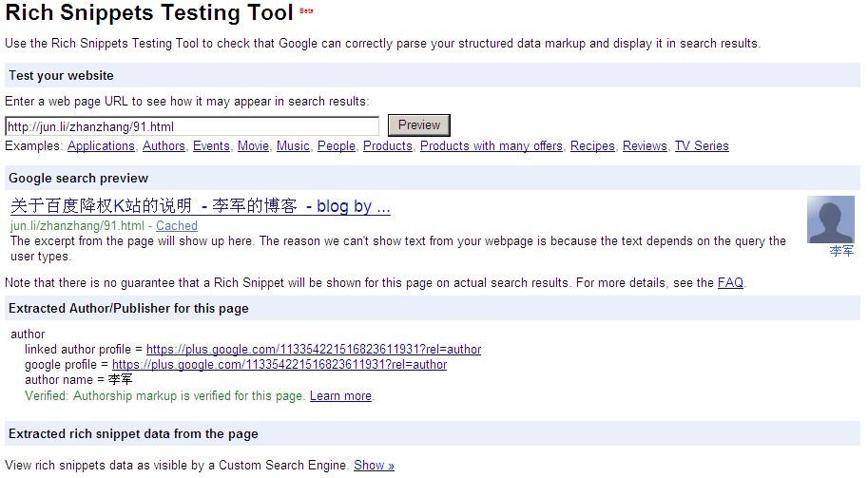Open the google profile URL
This screenshot has height=478, width=868.
point(280,365)
